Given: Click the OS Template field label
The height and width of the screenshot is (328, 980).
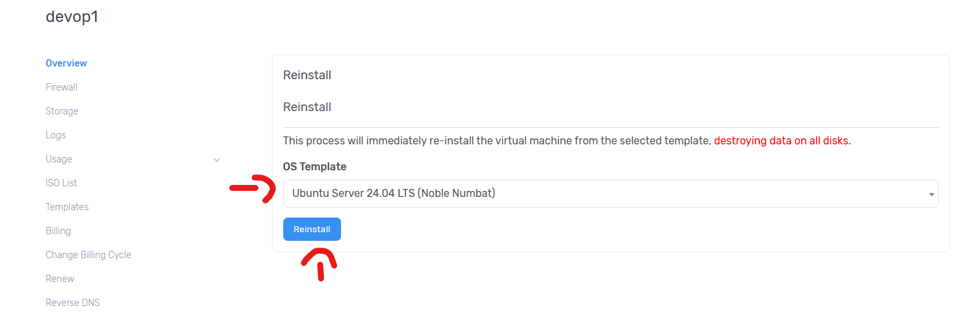Looking at the screenshot, I should point(314,166).
